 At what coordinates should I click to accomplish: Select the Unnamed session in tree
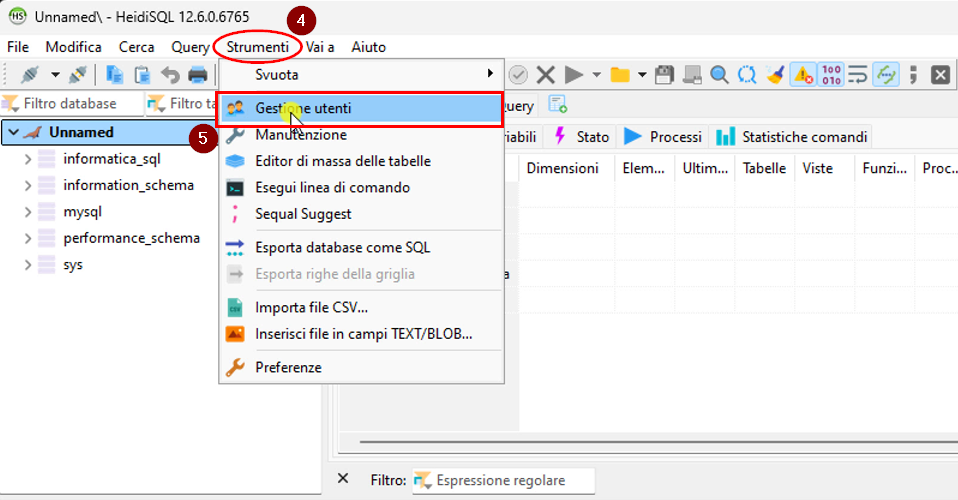(81, 133)
